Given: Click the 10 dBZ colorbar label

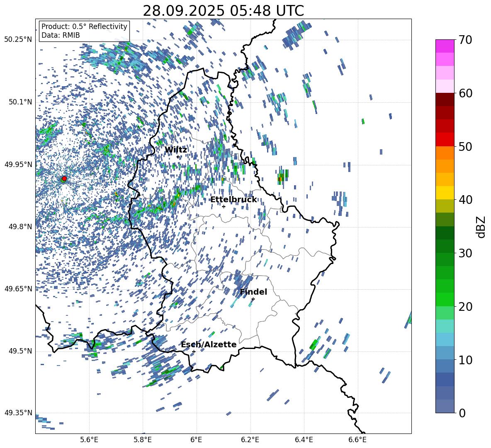Looking at the screenshot, I should [x=465, y=360].
